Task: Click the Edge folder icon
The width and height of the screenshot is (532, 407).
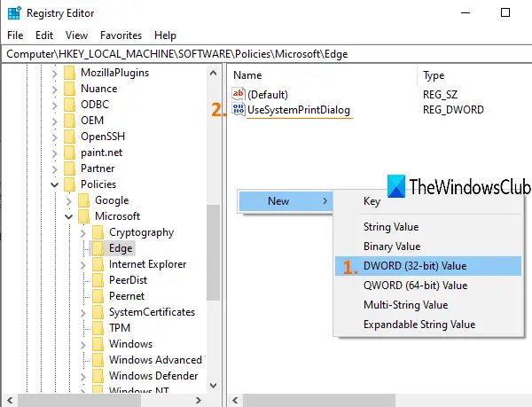Action: [98, 248]
